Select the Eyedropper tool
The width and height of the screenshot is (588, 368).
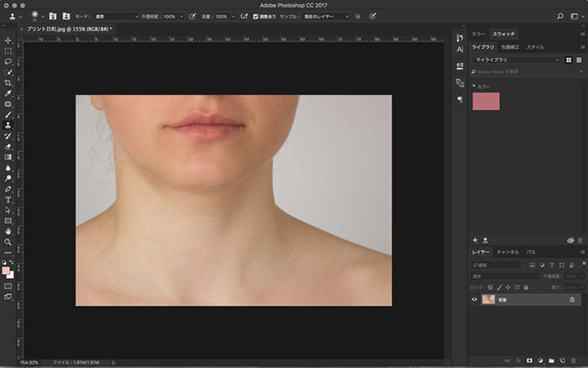(x=8, y=93)
